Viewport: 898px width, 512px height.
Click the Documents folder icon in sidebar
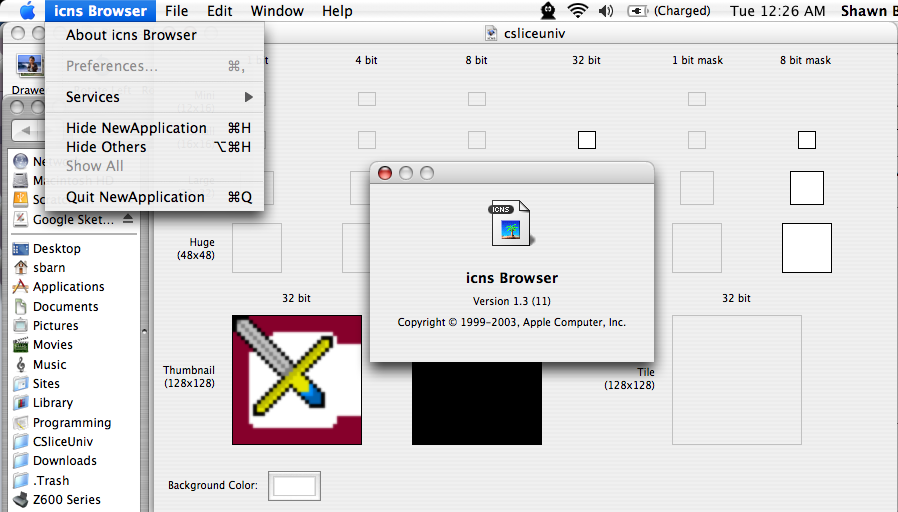21,306
